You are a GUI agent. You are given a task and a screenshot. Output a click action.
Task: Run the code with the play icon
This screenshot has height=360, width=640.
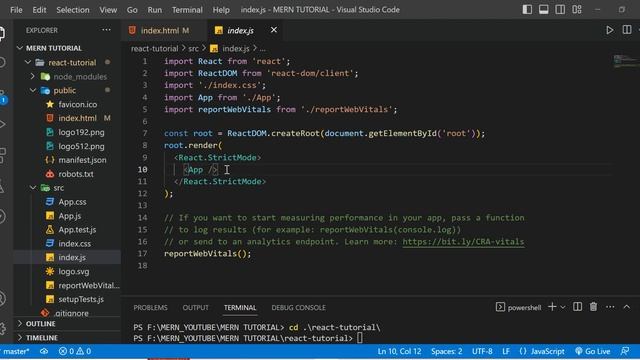coord(609,30)
